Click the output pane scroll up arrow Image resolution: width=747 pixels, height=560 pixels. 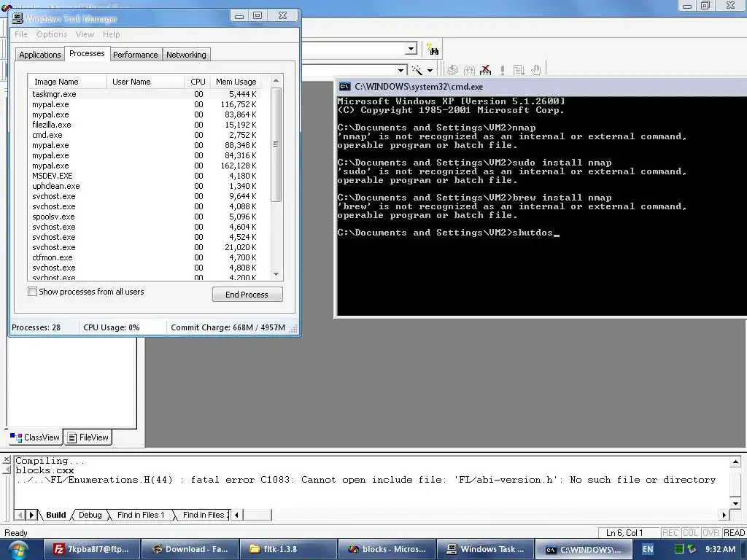(x=735, y=462)
